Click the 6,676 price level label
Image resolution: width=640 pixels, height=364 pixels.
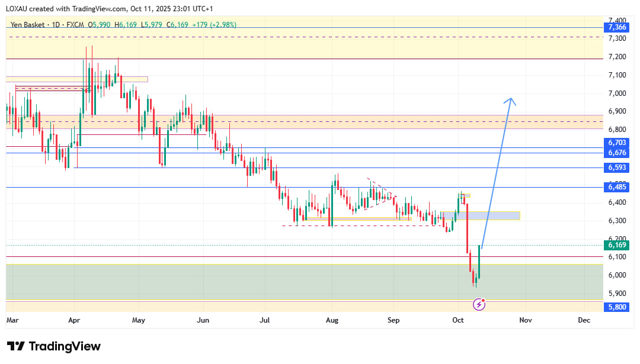tap(615, 153)
